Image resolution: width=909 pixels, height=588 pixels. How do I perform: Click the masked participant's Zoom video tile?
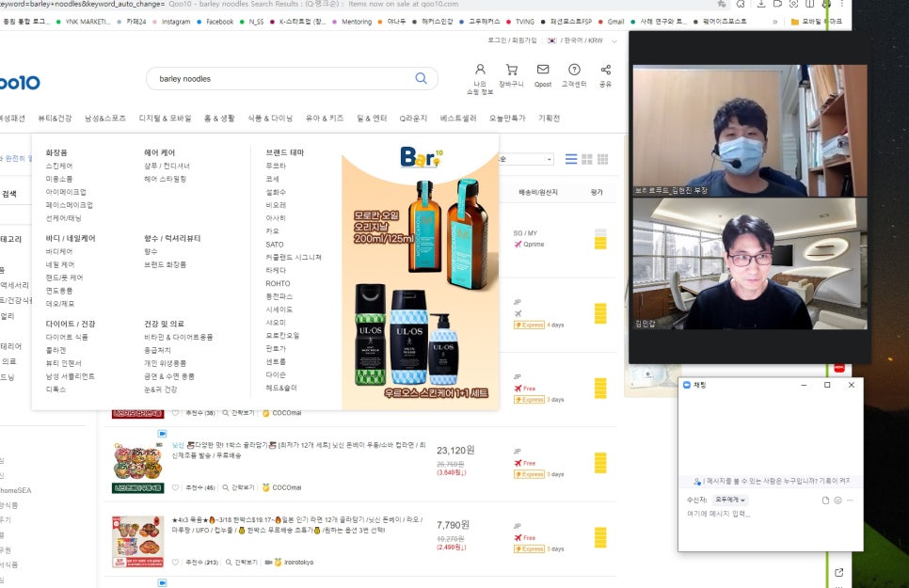coord(750,131)
